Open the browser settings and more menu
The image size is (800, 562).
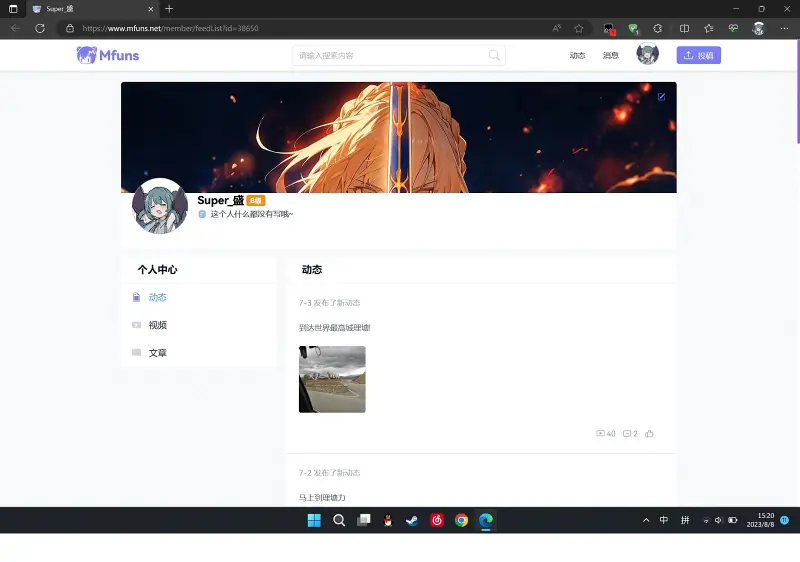click(x=784, y=29)
